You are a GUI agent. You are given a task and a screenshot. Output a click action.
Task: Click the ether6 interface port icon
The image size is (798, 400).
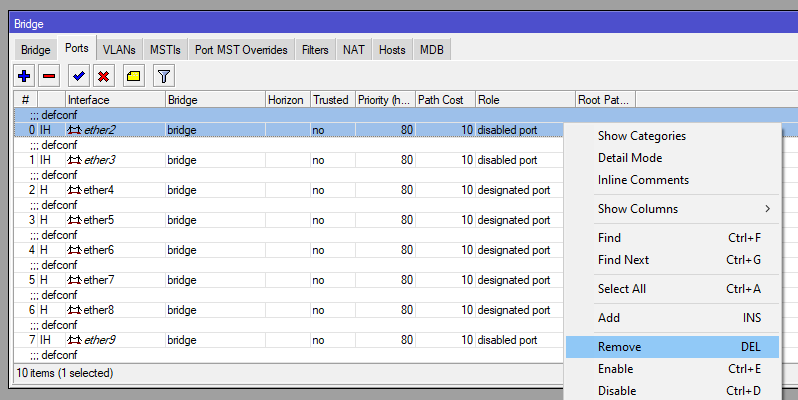tap(74, 250)
